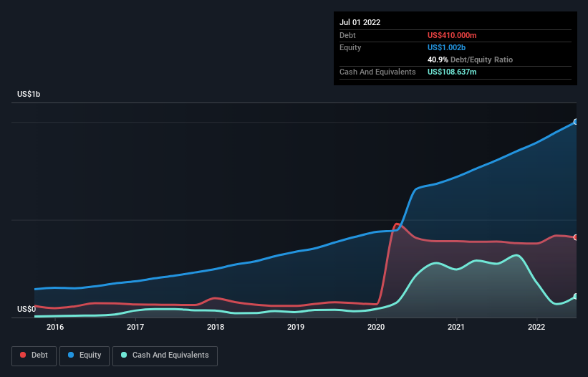Select the 2016 x-axis label
This screenshot has width=588, height=377.
click(55, 327)
